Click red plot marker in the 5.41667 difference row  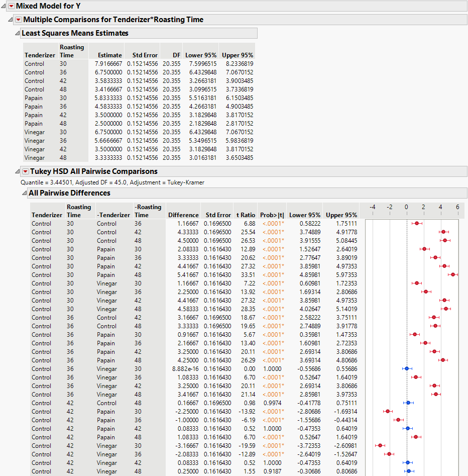tap(453, 274)
